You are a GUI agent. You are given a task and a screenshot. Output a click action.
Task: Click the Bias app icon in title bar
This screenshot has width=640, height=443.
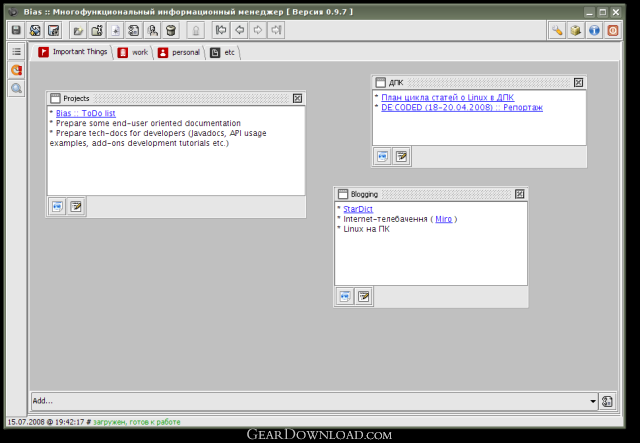point(13,12)
